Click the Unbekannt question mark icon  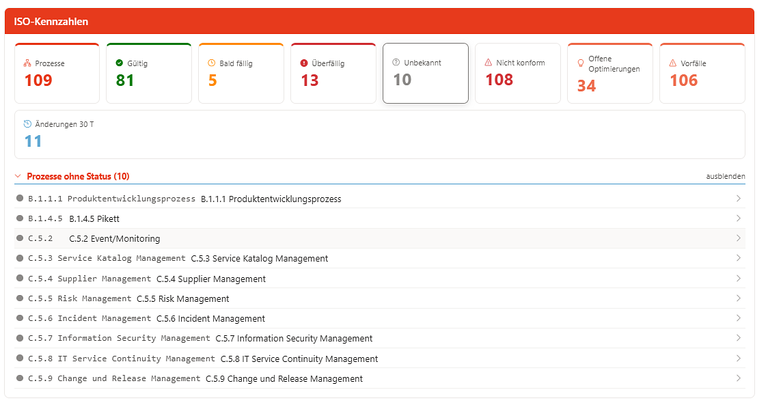click(396, 62)
